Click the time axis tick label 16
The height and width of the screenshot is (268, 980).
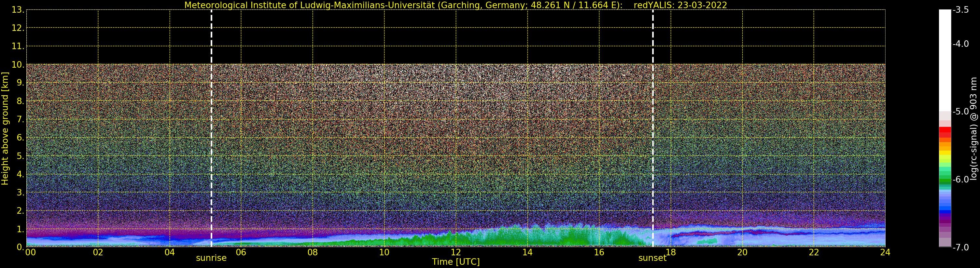click(599, 252)
